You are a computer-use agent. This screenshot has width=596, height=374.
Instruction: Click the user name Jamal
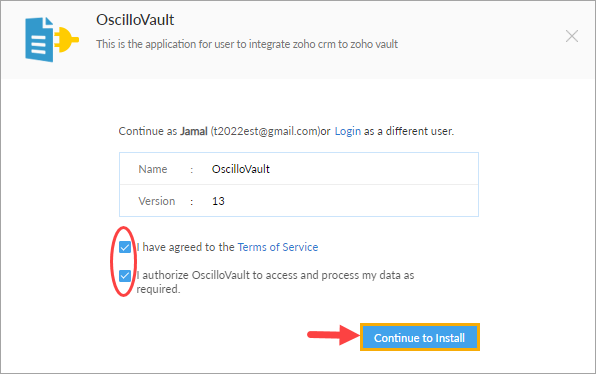click(194, 131)
